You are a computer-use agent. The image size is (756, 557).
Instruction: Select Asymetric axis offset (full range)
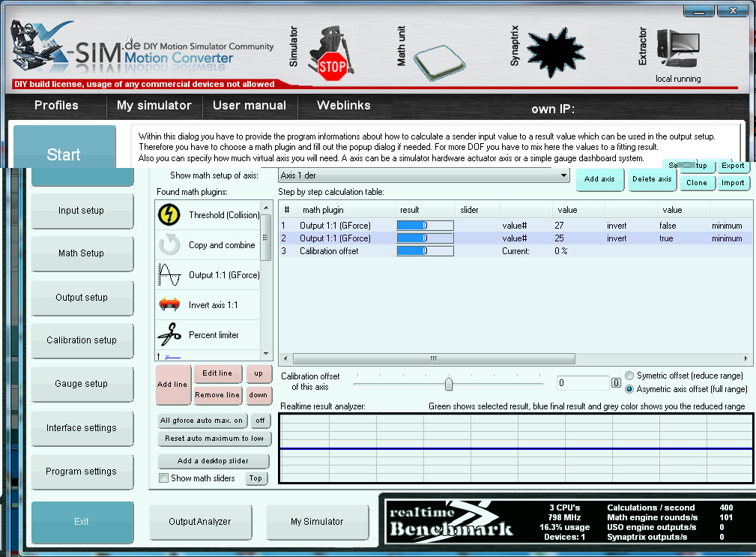(x=629, y=389)
